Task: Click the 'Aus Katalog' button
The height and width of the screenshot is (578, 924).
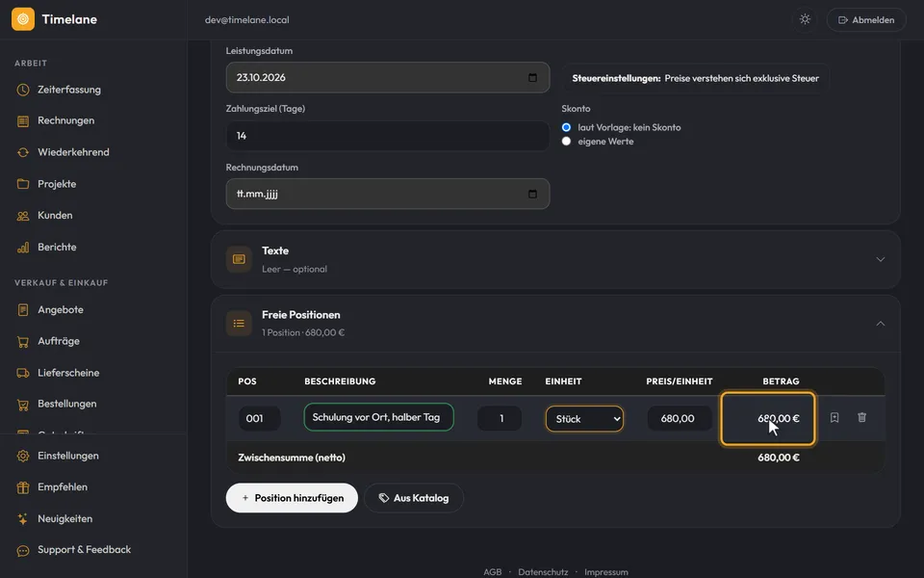Action: tap(414, 498)
